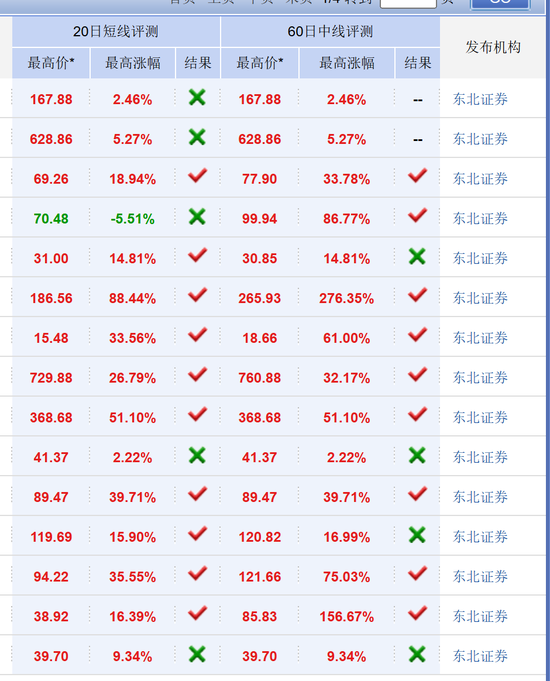The image size is (550, 681).
Task: Open 东北证券 link in 99.94 row
Action: tap(480, 218)
